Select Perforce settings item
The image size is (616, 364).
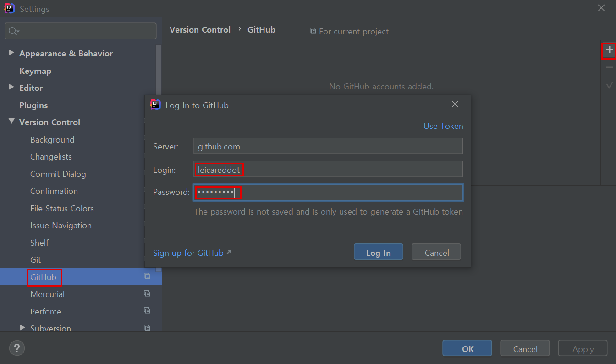46,312
